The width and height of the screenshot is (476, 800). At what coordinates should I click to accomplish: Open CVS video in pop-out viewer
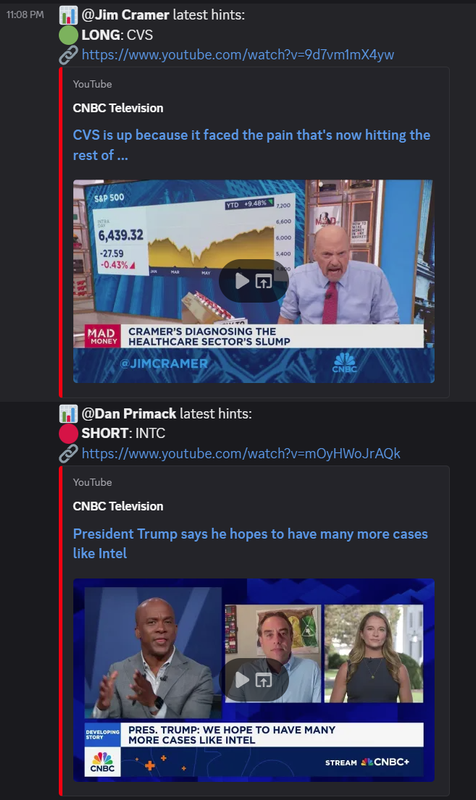(264, 281)
